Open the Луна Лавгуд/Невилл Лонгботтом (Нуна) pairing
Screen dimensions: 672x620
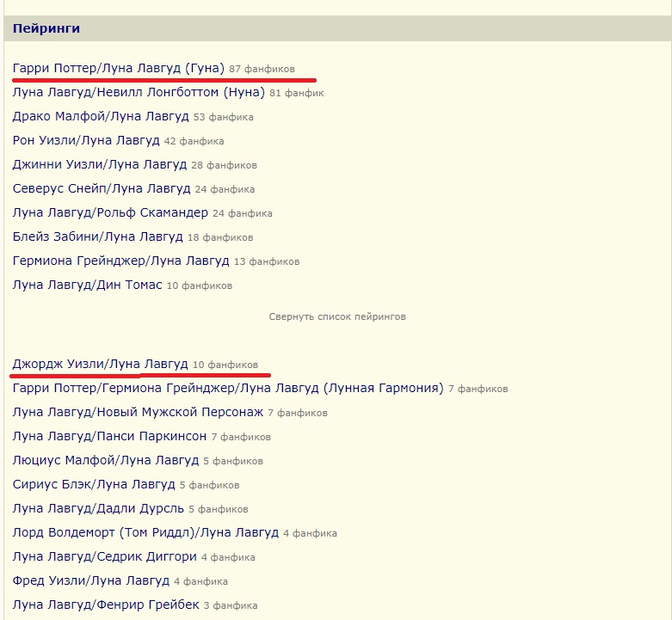(x=139, y=93)
